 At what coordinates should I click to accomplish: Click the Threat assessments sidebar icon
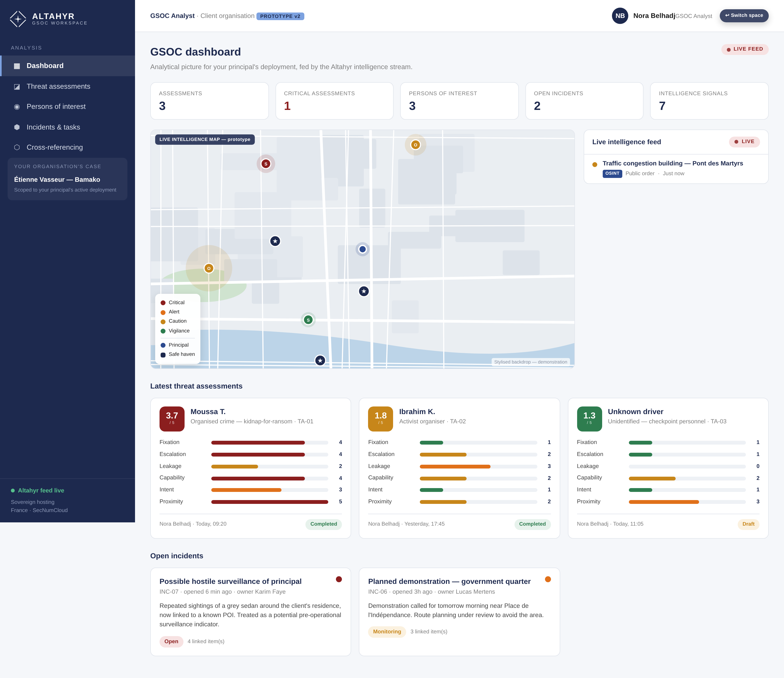pyautogui.click(x=17, y=87)
